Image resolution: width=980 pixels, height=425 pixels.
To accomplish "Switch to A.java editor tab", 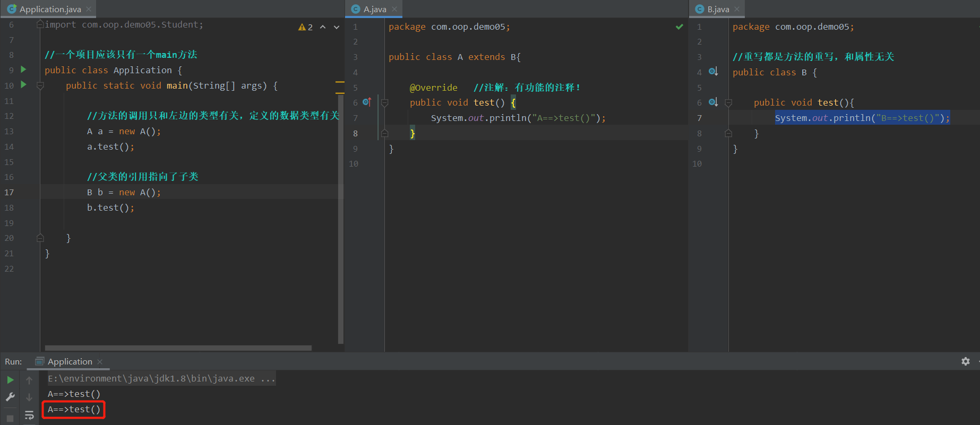I will click(x=374, y=9).
